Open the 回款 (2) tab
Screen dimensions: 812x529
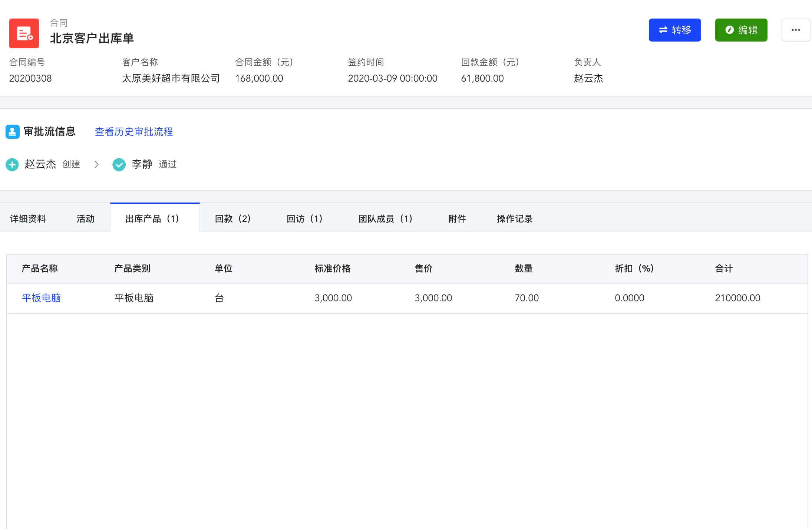pos(233,219)
